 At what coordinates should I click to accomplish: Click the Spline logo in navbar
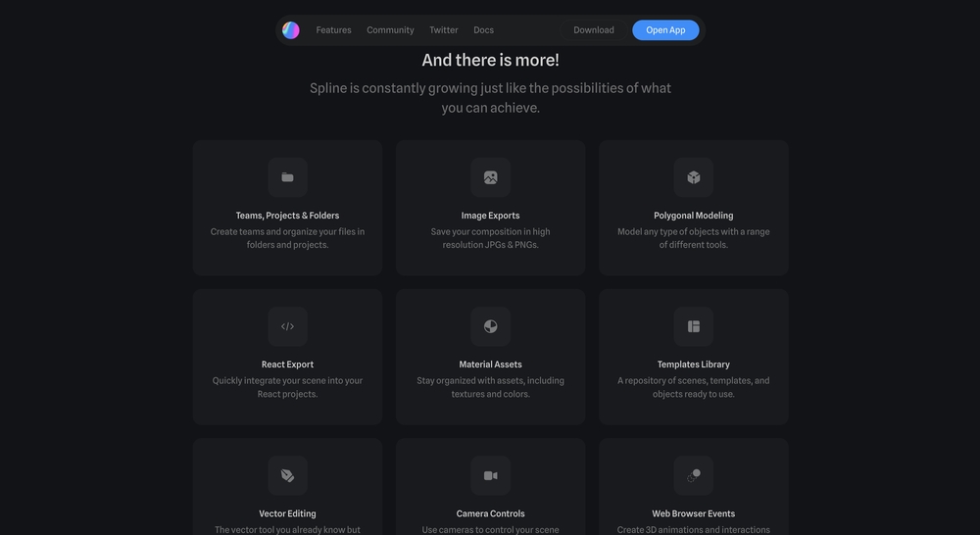coord(291,30)
